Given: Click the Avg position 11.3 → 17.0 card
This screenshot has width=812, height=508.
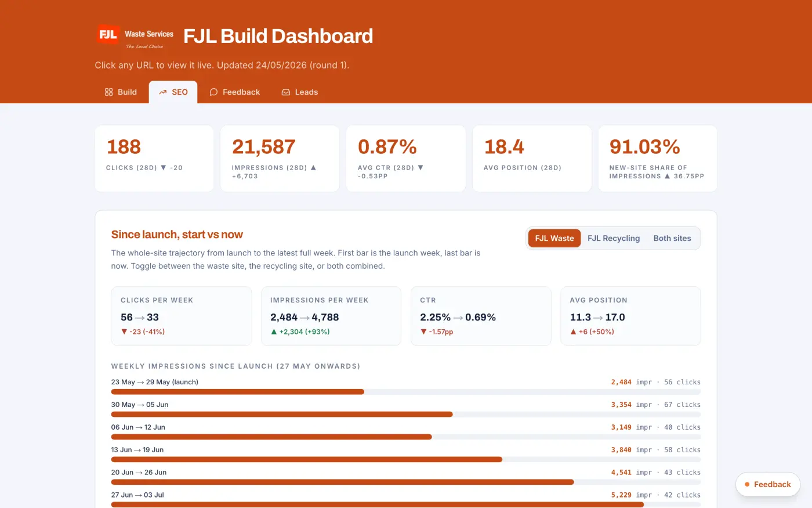Looking at the screenshot, I should [x=630, y=316].
